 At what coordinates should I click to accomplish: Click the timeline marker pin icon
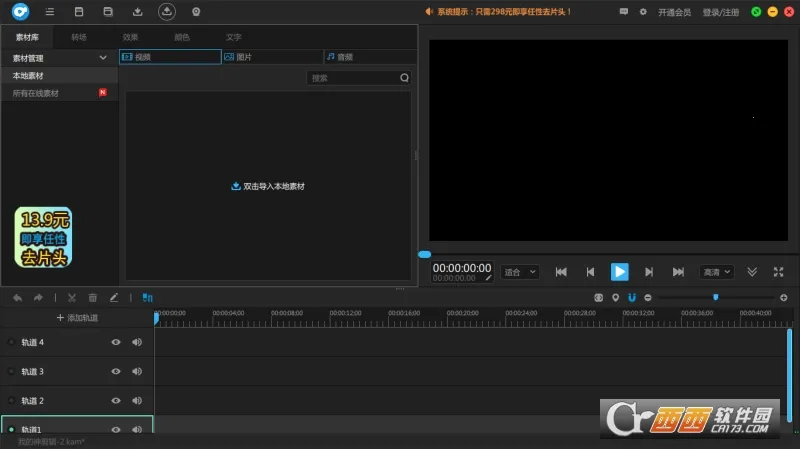coord(615,297)
